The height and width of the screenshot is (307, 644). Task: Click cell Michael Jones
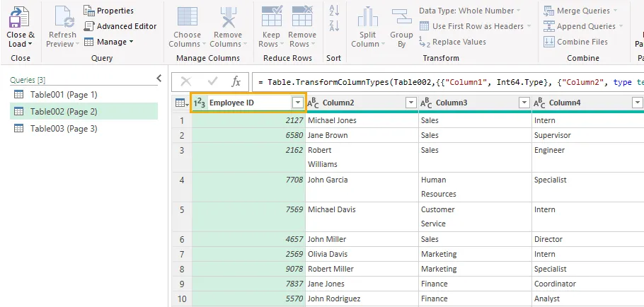pos(362,121)
